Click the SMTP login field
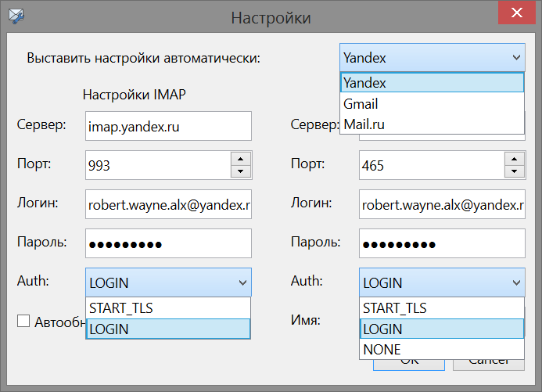The height and width of the screenshot is (392, 542). tap(442, 204)
